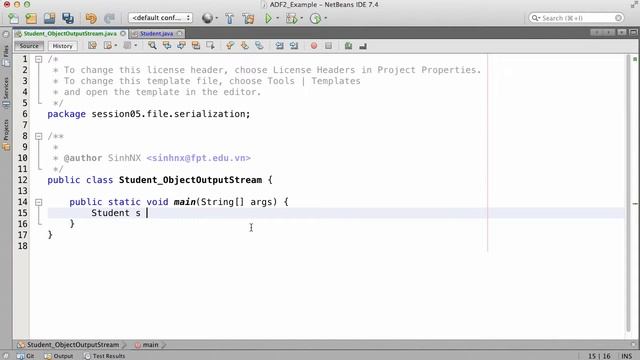Select the History view button

pyautogui.click(x=62, y=46)
